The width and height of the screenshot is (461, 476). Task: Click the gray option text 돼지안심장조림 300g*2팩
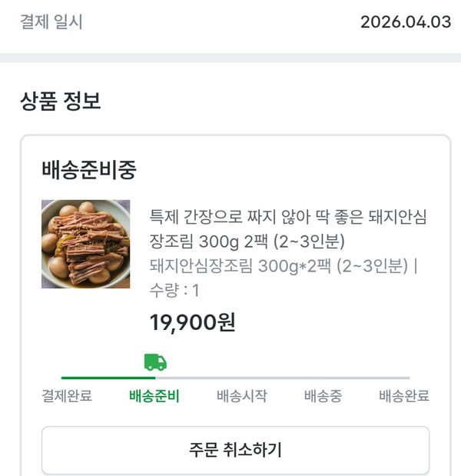click(278, 266)
